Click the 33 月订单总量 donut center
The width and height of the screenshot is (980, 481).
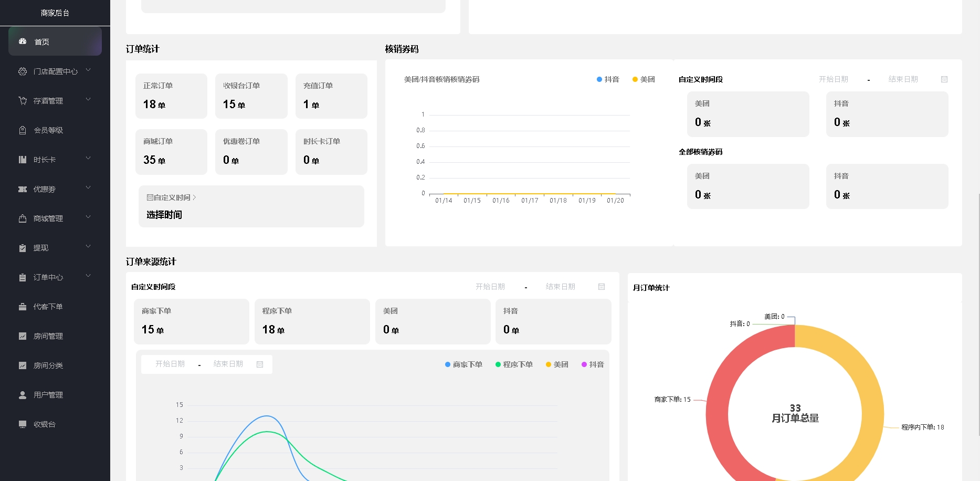pos(795,413)
